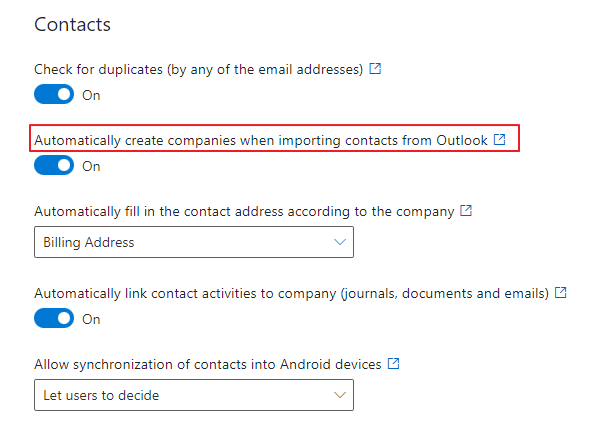The width and height of the screenshot is (589, 440).
Task: Open help link icon for Check for duplicates
Action: (375, 69)
